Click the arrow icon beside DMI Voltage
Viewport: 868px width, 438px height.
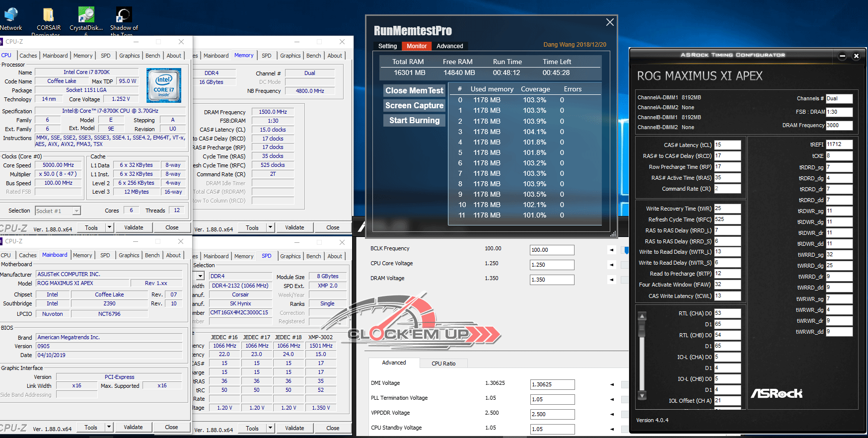click(611, 385)
